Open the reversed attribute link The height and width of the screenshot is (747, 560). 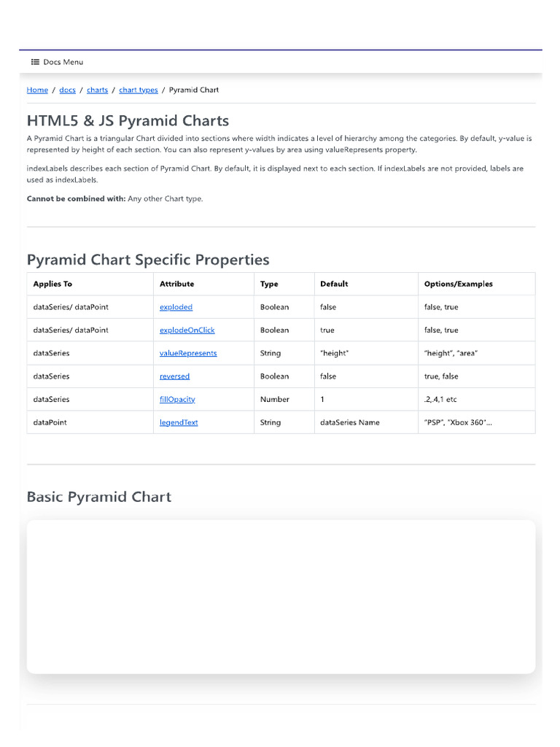(x=174, y=376)
